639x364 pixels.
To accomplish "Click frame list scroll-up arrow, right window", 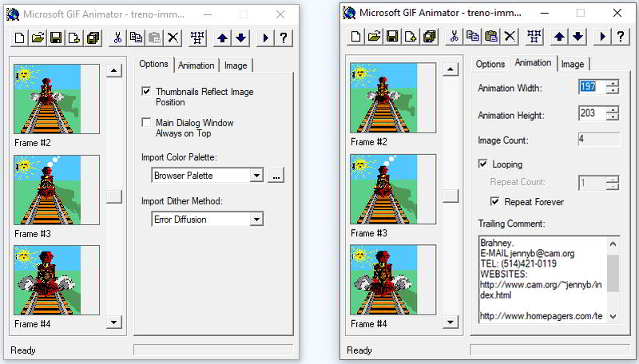I will pos(450,69).
